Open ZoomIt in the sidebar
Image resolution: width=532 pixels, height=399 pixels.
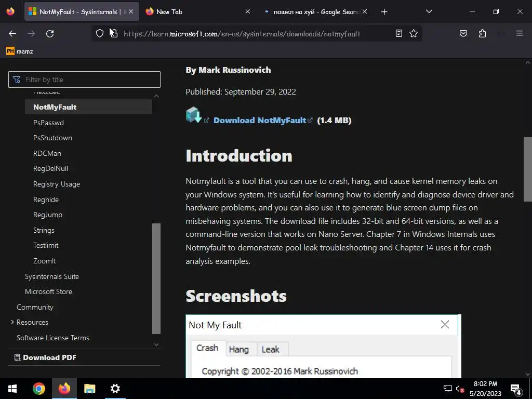[x=45, y=261]
